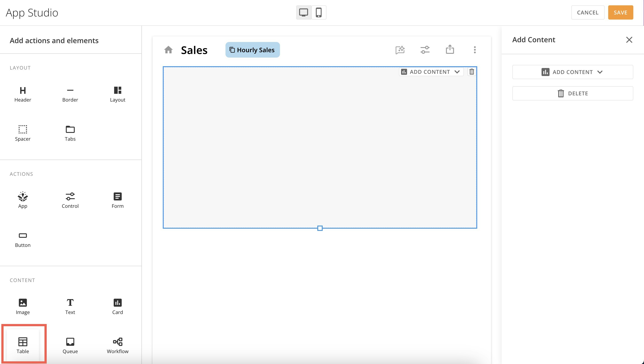Switch preview to mobile view
The height and width of the screenshot is (364, 644).
(319, 12)
